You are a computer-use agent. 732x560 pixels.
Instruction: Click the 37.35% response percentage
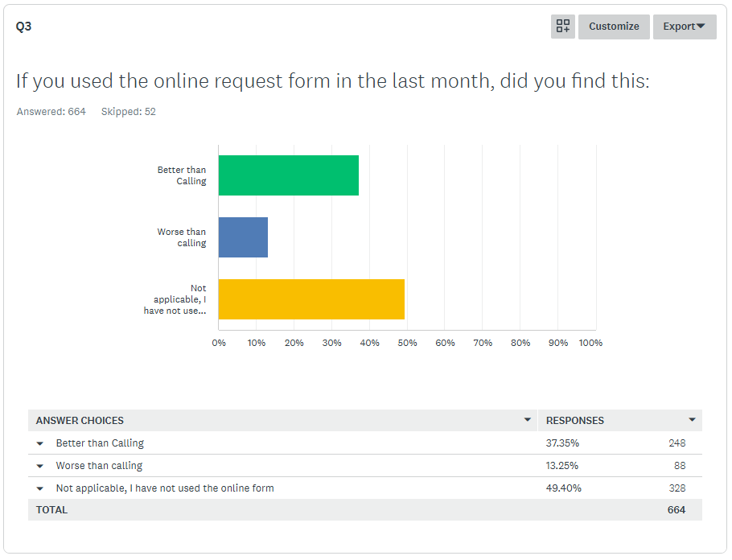[x=562, y=443]
